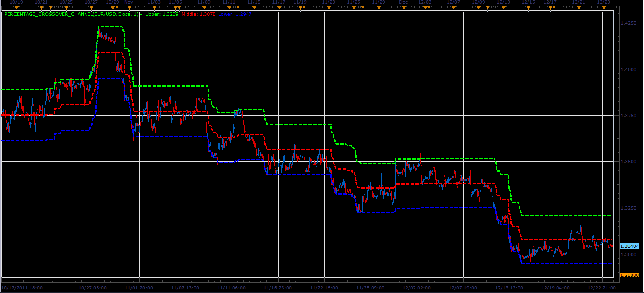
Task: Click the orange session marker under 12/23
Action: (604, 8)
